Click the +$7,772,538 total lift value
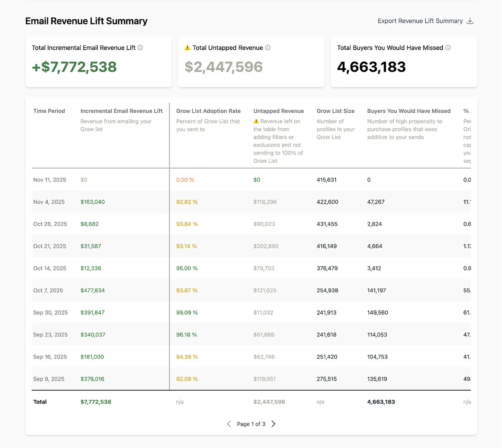This screenshot has width=502, height=448. tap(74, 67)
